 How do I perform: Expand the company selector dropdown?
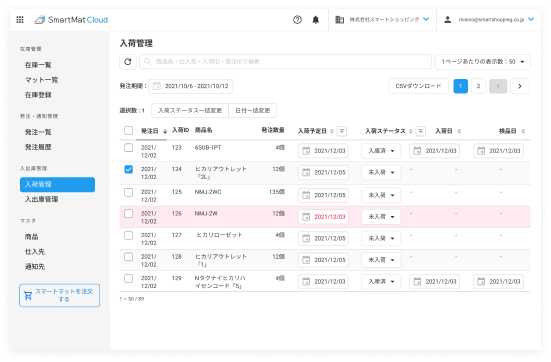pos(426,19)
